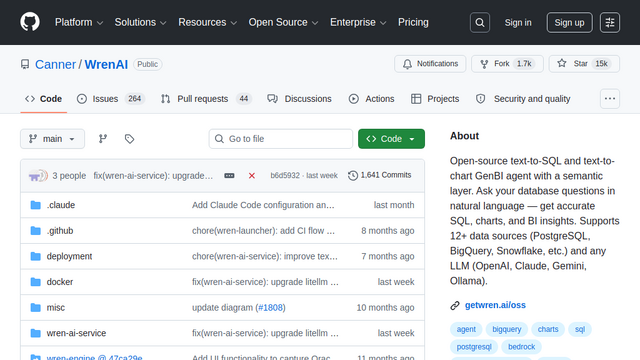Expand the commit message ellipsis button
Image resolution: width=640 pixels, height=360 pixels.
click(229, 176)
